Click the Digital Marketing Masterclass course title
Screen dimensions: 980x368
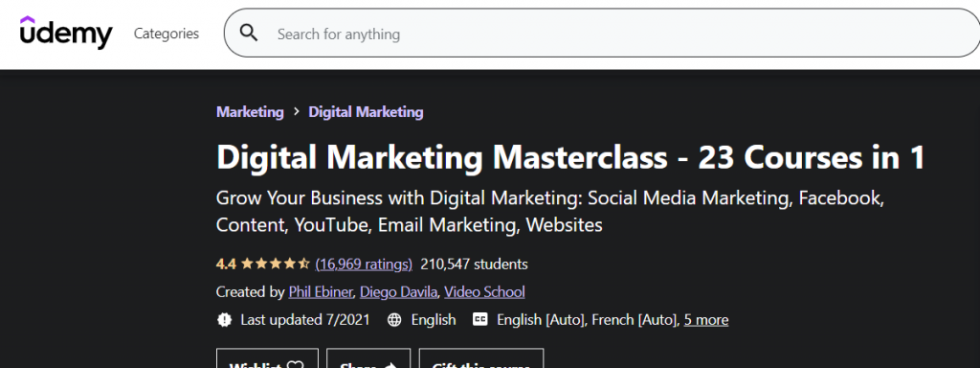570,158
